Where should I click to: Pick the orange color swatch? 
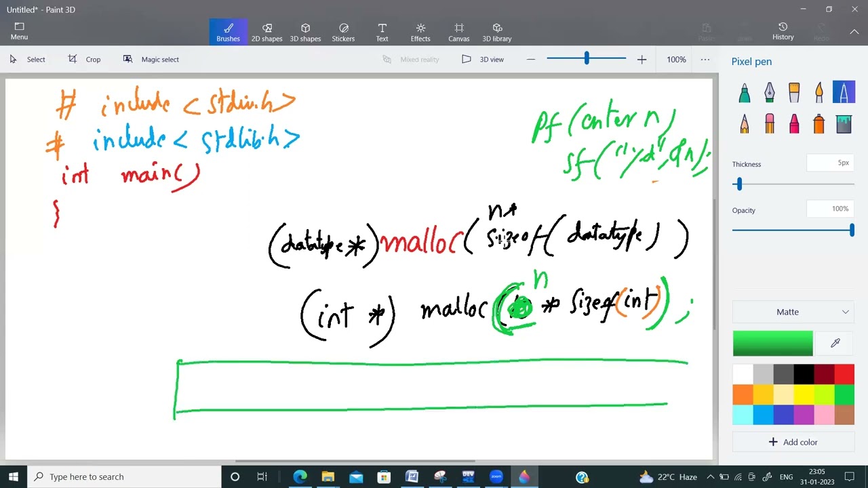click(x=743, y=394)
